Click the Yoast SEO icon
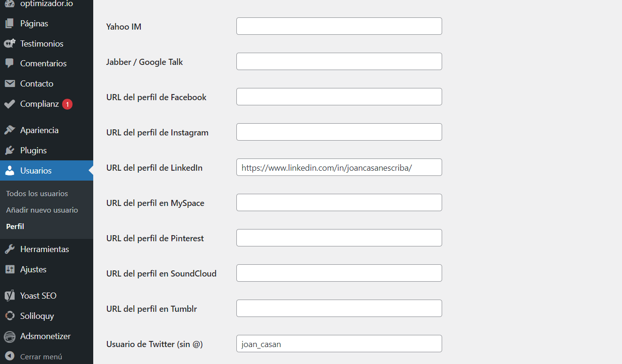622x364 pixels. pyautogui.click(x=9, y=296)
